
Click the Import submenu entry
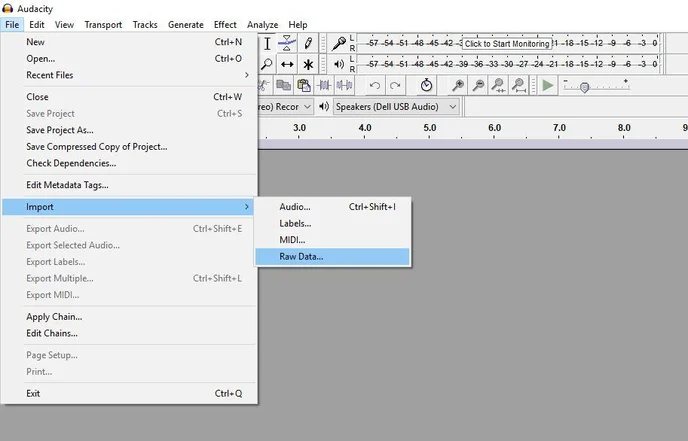pyautogui.click(x=129, y=207)
